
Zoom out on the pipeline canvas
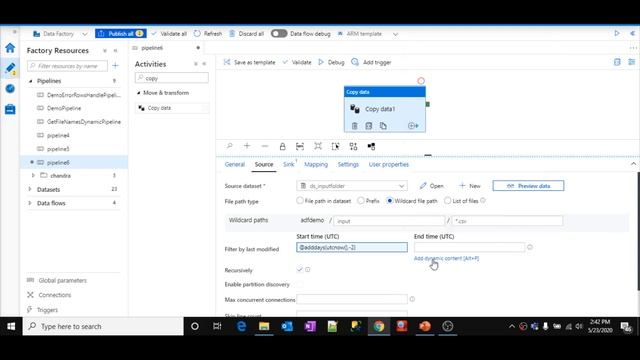(x=265, y=146)
